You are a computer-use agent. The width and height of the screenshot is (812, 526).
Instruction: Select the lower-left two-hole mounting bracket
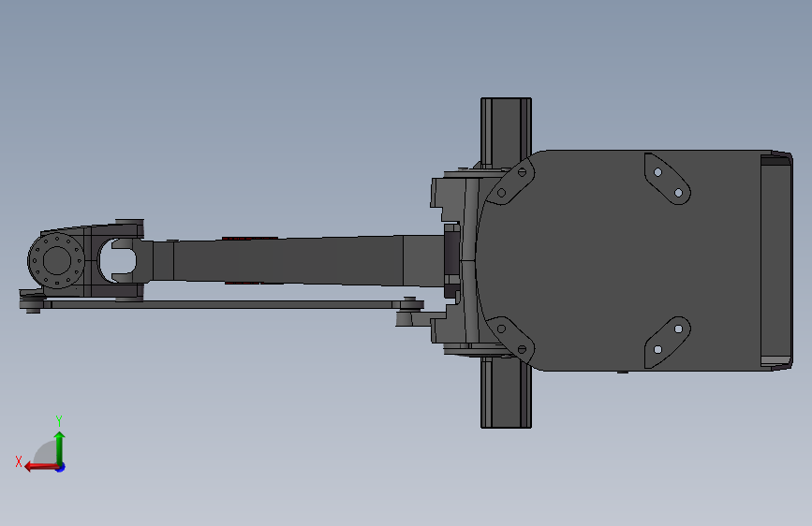(511, 339)
